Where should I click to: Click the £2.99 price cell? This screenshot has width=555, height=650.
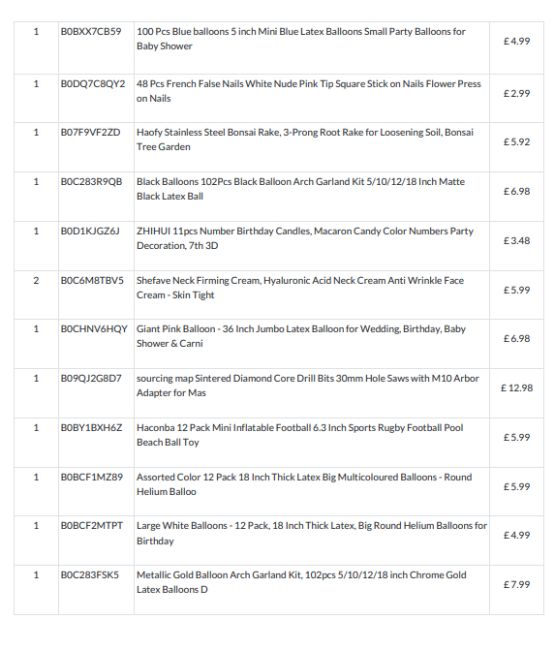coord(516,93)
